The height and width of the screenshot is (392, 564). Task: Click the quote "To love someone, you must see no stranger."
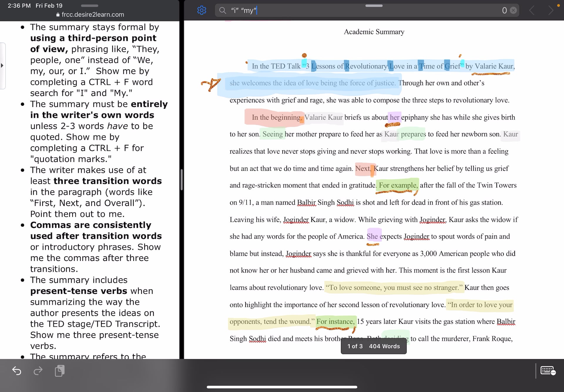point(394,287)
